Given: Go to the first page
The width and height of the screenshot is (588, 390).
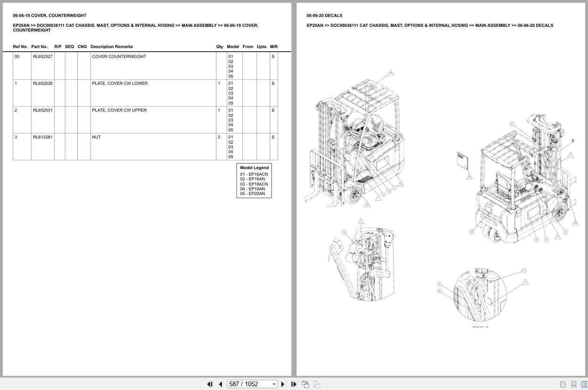Looking at the screenshot, I should pos(210,384).
